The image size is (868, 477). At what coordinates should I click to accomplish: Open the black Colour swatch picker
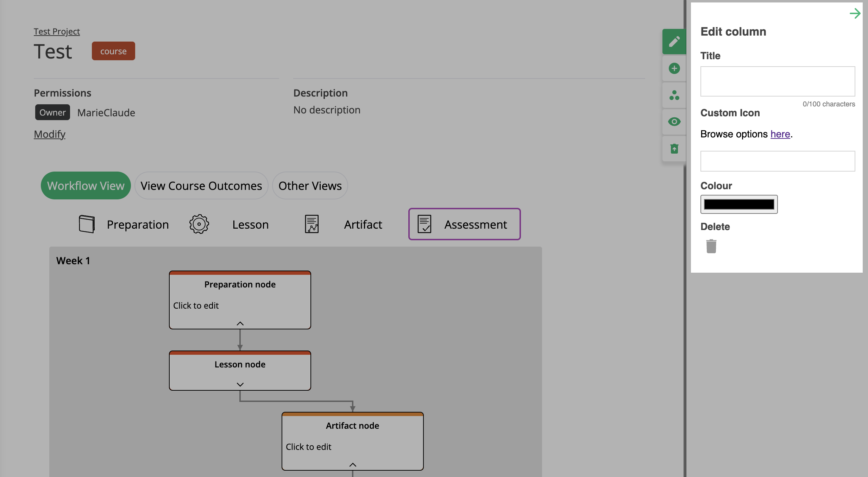pyautogui.click(x=739, y=204)
